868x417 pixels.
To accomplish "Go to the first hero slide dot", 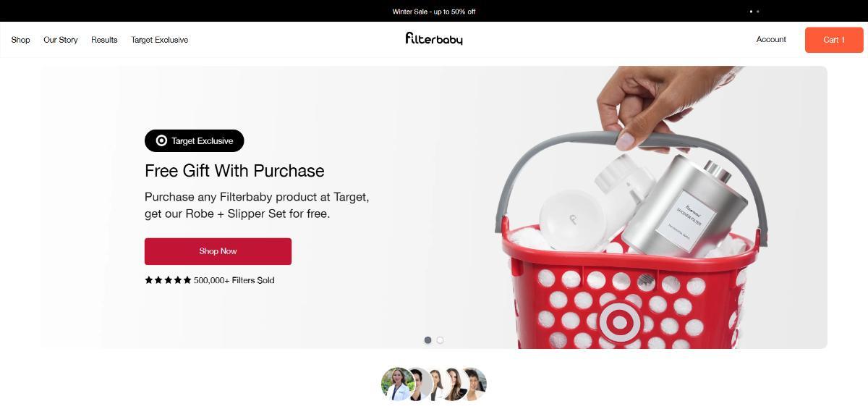I will 427,340.
